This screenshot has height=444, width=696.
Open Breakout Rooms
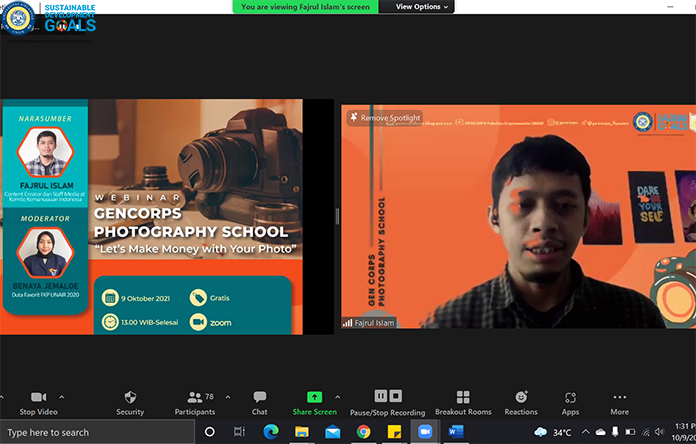coord(463,398)
